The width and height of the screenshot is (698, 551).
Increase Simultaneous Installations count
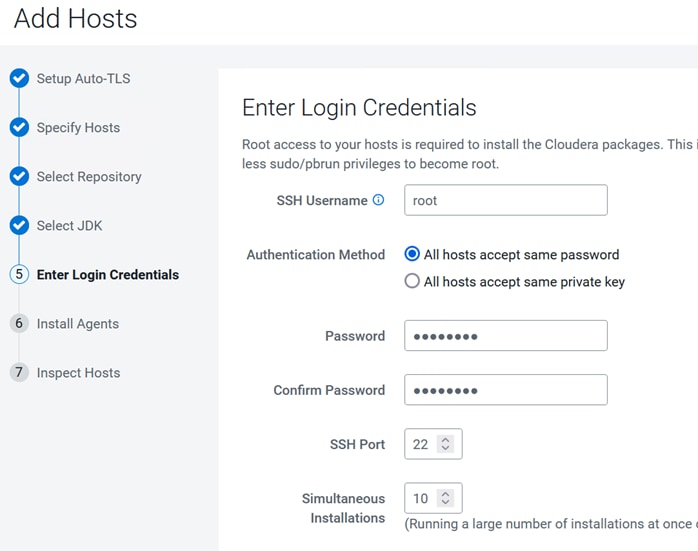pyautogui.click(x=445, y=494)
